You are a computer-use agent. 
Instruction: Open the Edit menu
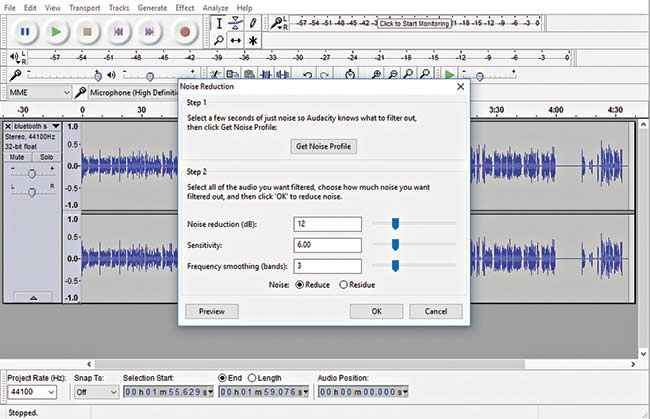[x=30, y=8]
